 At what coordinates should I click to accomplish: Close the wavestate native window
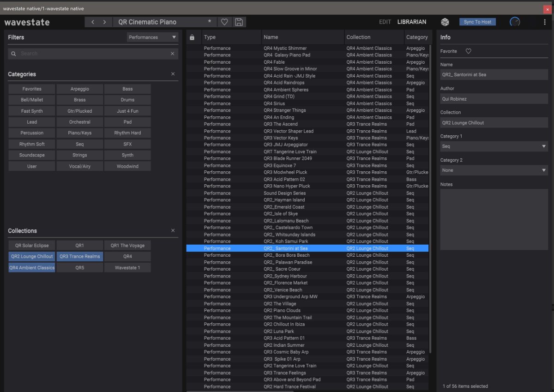tap(548, 9)
